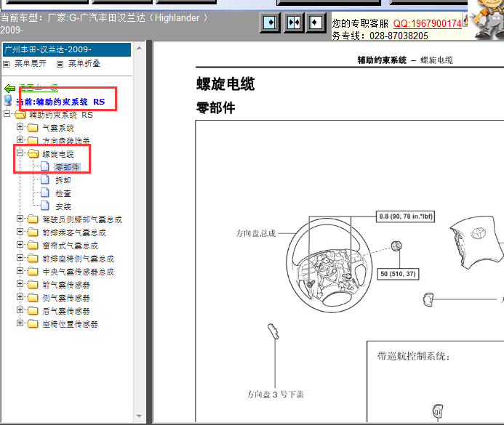The width and height of the screenshot is (504, 425).
Task: Expand the 中央气囊传感器总成 node
Action: 20,271
